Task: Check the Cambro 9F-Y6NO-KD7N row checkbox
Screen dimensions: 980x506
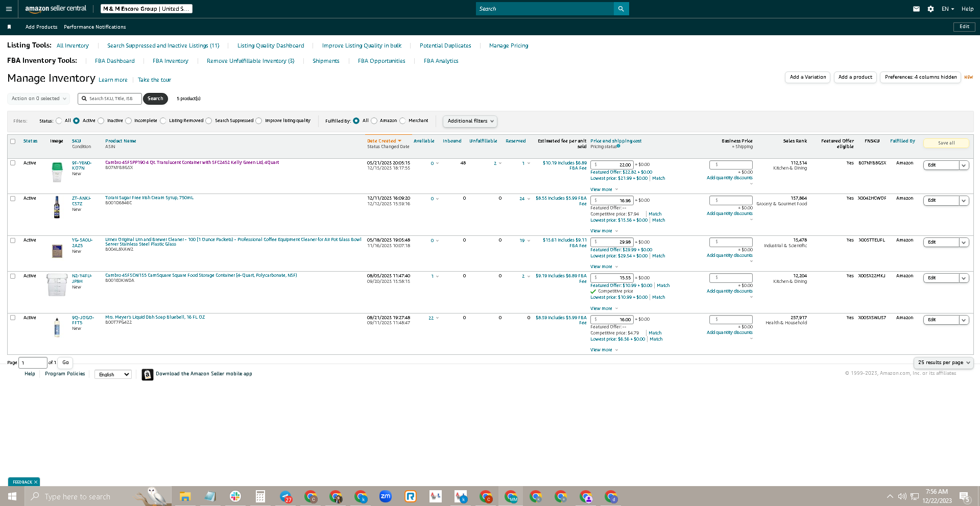Action: [x=13, y=163]
